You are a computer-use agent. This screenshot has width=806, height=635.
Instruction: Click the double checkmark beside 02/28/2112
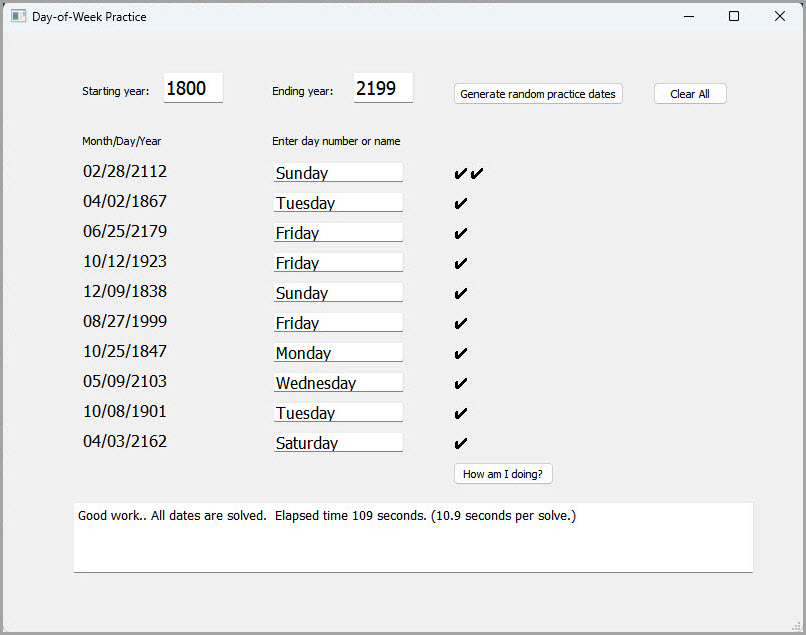pos(469,174)
